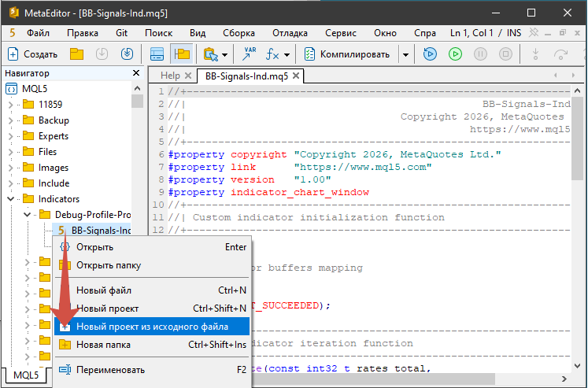588x388 pixels.
Task: Click the editor vertical scrollbar down arrow
Action: pos(578,365)
